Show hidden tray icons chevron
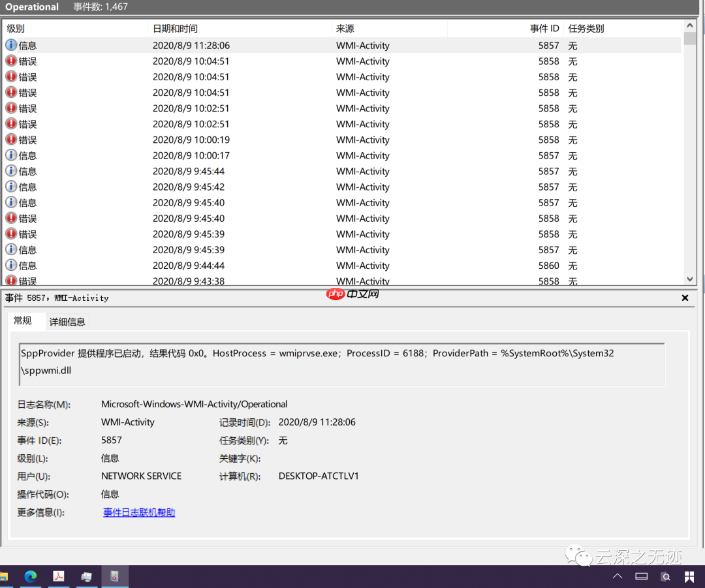This screenshot has width=705, height=588. (x=618, y=576)
